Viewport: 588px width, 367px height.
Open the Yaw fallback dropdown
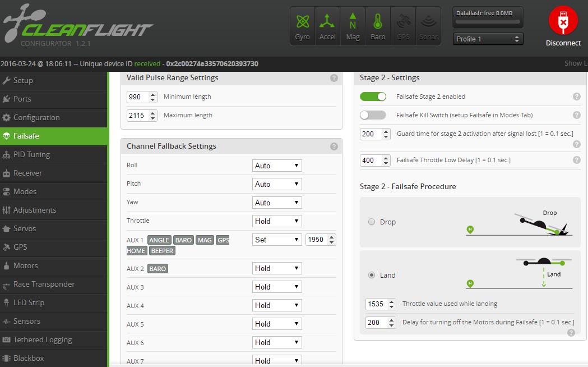(x=277, y=203)
